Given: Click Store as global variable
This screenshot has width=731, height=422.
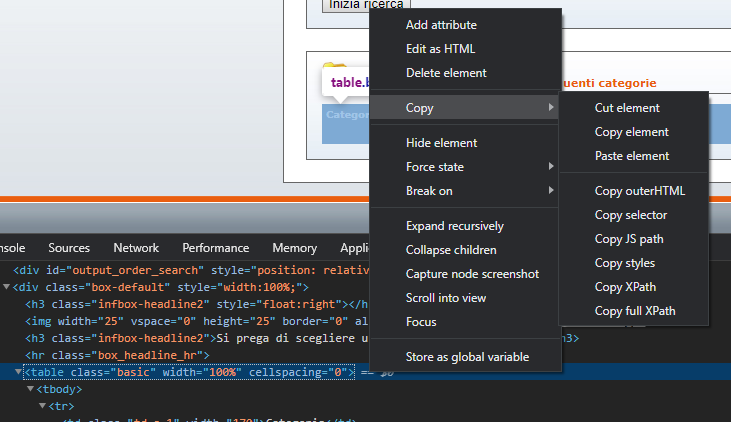Looking at the screenshot, I should (465, 357).
